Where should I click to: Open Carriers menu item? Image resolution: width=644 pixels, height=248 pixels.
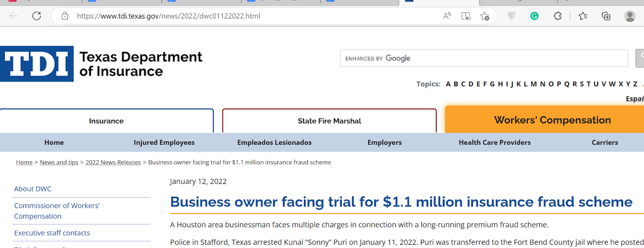pos(605,142)
